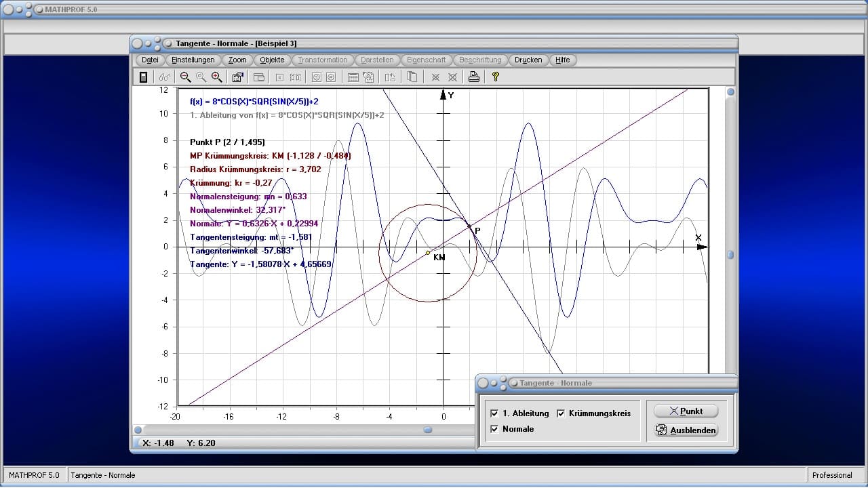Click the single small square toolbar icon

point(280,77)
